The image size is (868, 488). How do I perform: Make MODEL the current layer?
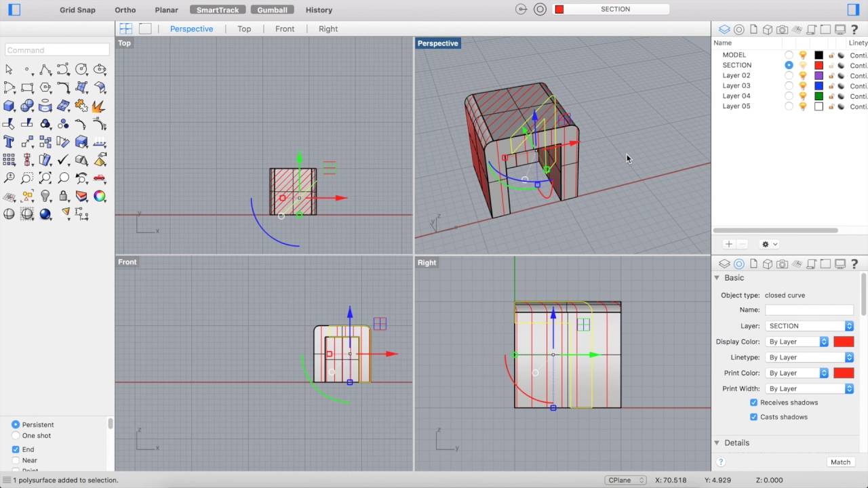click(789, 55)
